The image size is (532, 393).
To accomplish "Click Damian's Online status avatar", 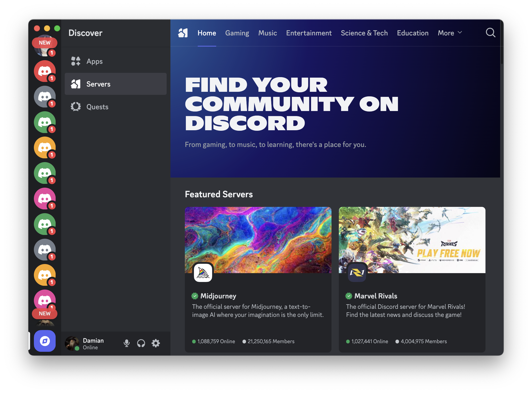I will pos(72,343).
